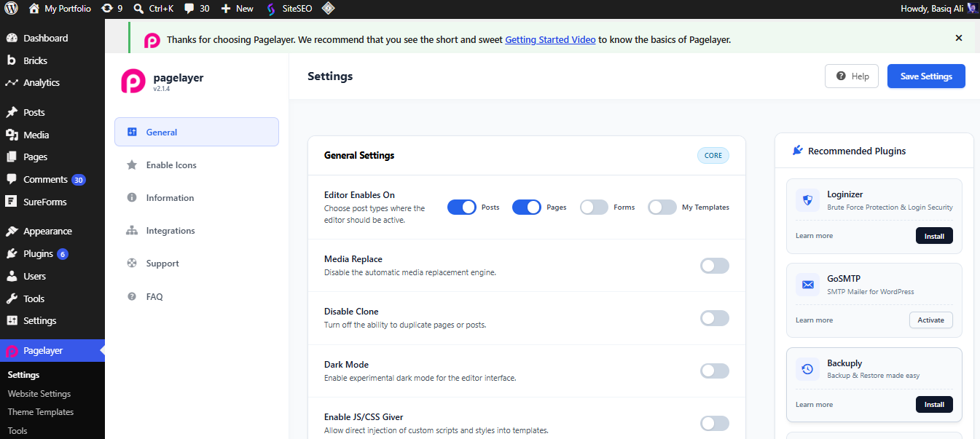Open Ctrl+K search icon

[138, 9]
